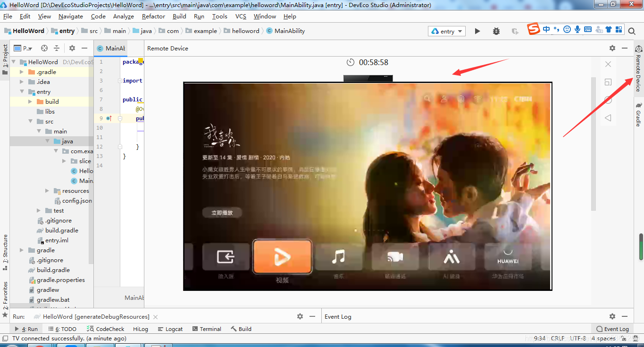Open the VCS menu
The image size is (644, 347).
(241, 16)
